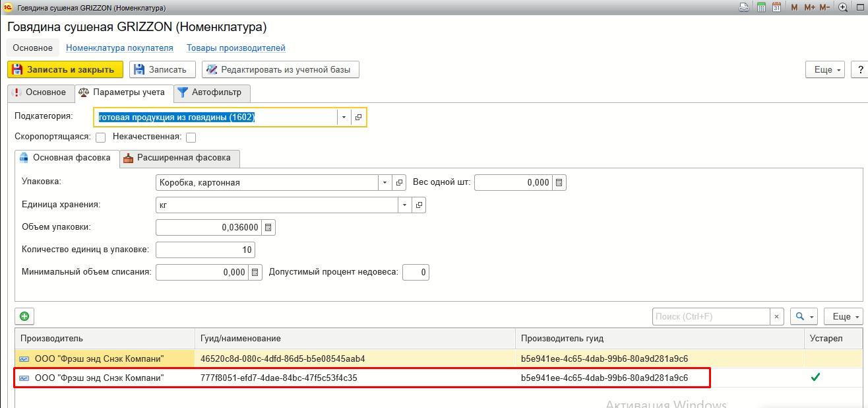Open calculator for Объем упаковки field
The width and height of the screenshot is (868, 408).
pyautogui.click(x=268, y=228)
